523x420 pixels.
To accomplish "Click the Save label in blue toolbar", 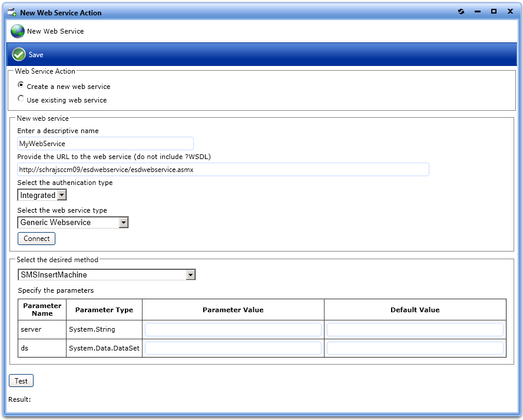I will (x=36, y=55).
